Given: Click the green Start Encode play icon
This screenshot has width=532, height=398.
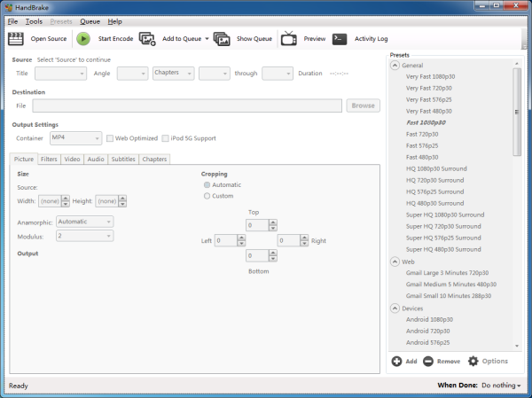Looking at the screenshot, I should click(x=83, y=39).
